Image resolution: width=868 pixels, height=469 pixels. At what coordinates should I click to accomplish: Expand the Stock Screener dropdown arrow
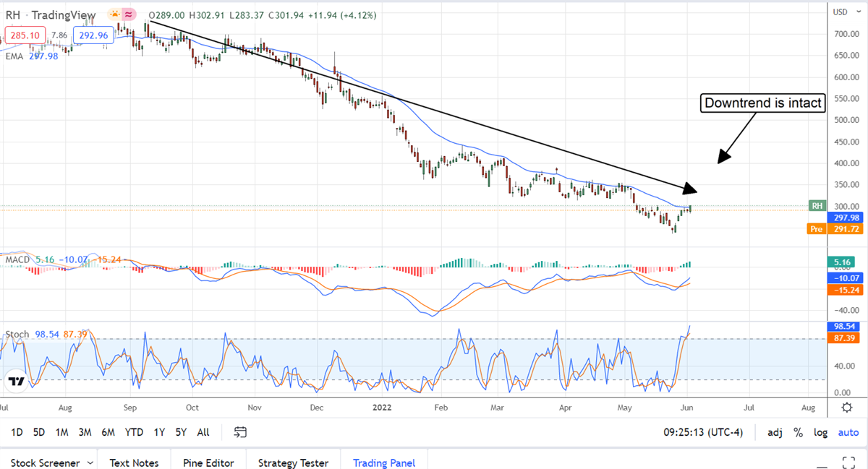pyautogui.click(x=90, y=462)
